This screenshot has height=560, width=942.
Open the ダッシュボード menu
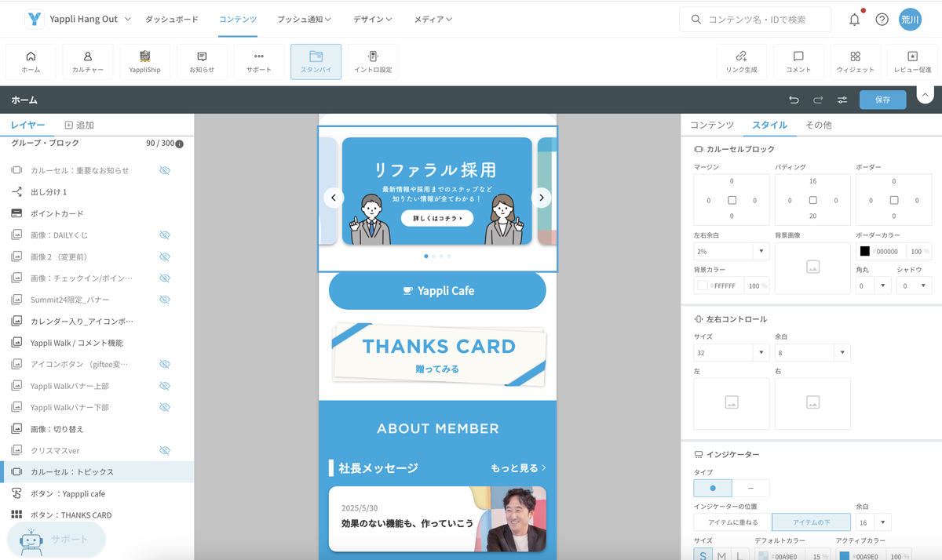172,19
